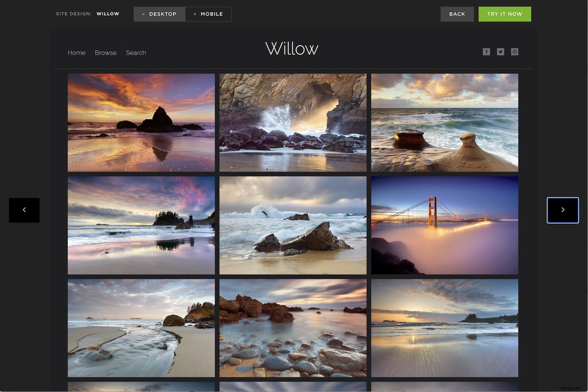The image size is (588, 392).
Task: Advance to next design with the right arrow
Action: pyautogui.click(x=563, y=210)
